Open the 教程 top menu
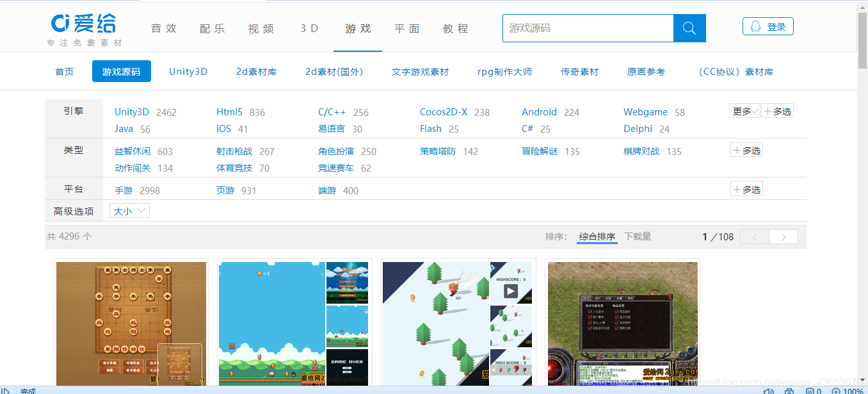The image size is (868, 394). point(455,28)
